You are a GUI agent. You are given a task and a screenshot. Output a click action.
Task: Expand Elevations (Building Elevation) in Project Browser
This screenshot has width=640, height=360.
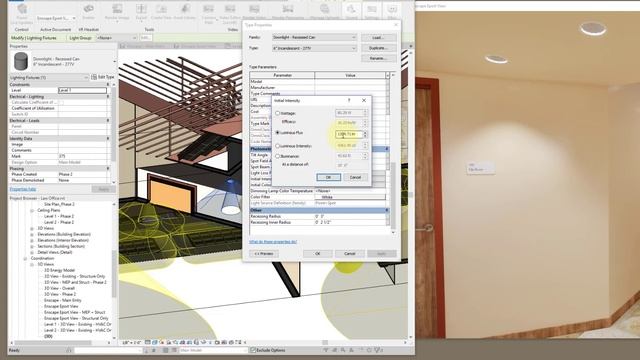pyautogui.click(x=32, y=235)
